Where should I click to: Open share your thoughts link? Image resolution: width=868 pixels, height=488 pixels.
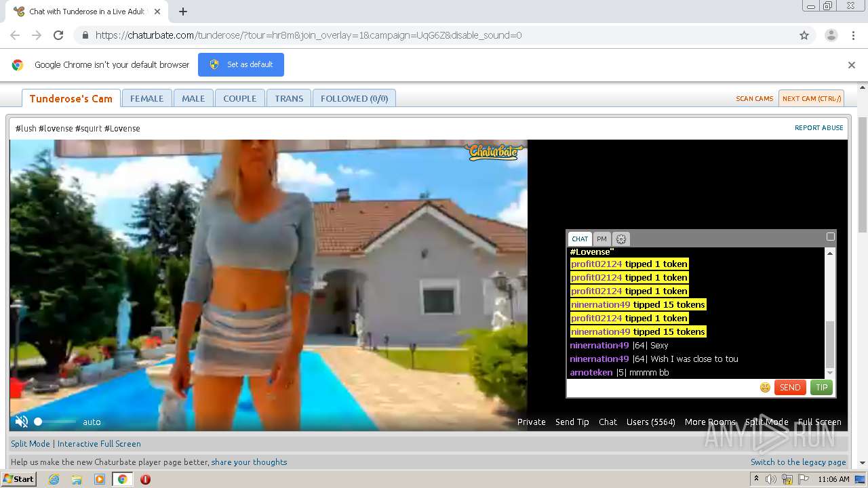click(x=249, y=462)
